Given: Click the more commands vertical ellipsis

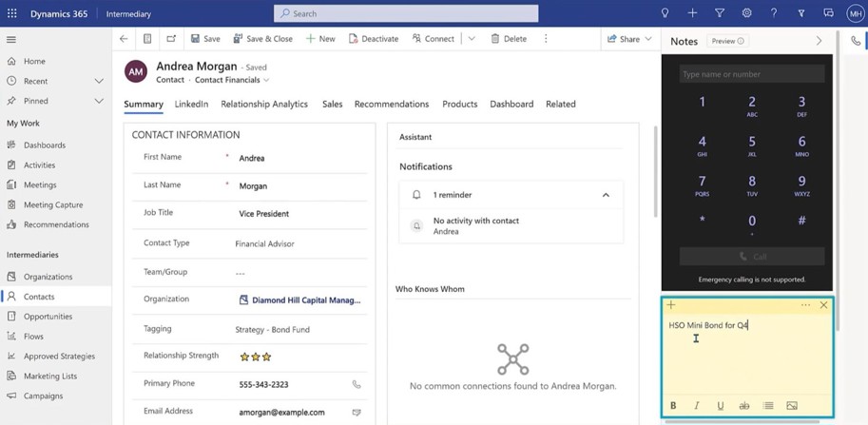Looking at the screenshot, I should point(546,39).
